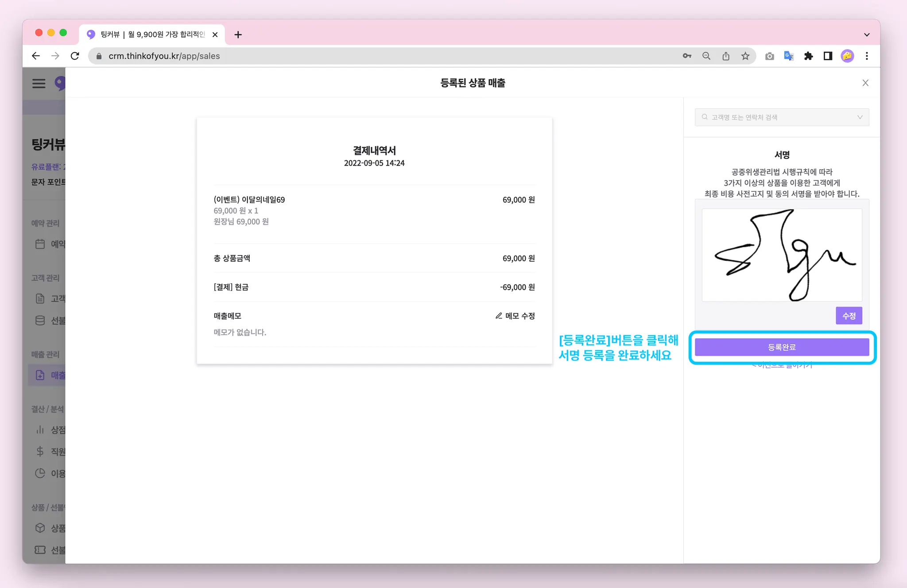Toggle the browser side panel icon
The width and height of the screenshot is (907, 588).
click(828, 56)
